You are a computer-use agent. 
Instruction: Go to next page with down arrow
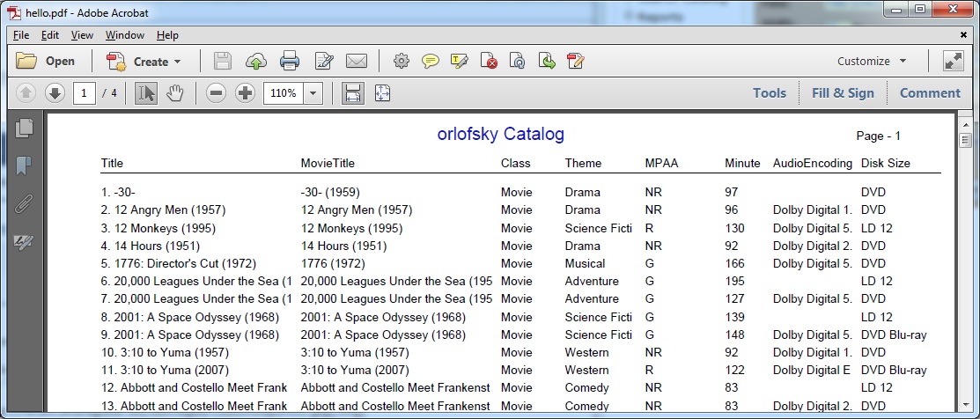(55, 93)
